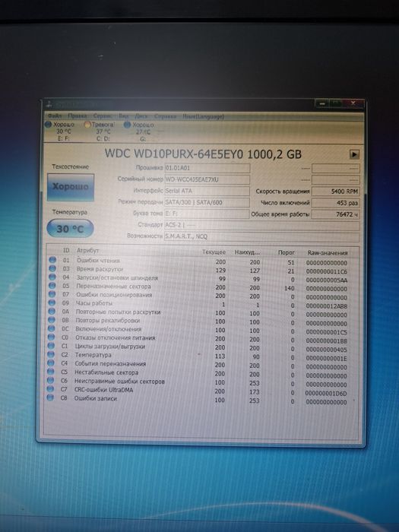399x532 pixels.
Task: Select the Время раскрутки attribute name
Action: point(100,269)
